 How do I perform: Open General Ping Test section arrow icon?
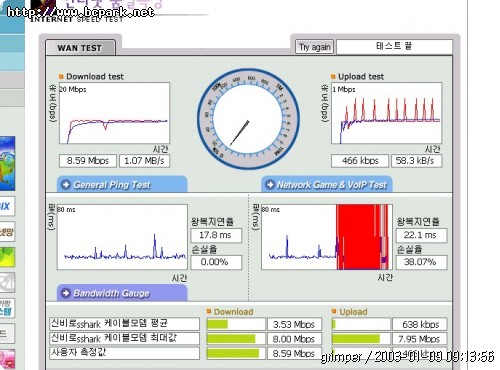click(66, 184)
